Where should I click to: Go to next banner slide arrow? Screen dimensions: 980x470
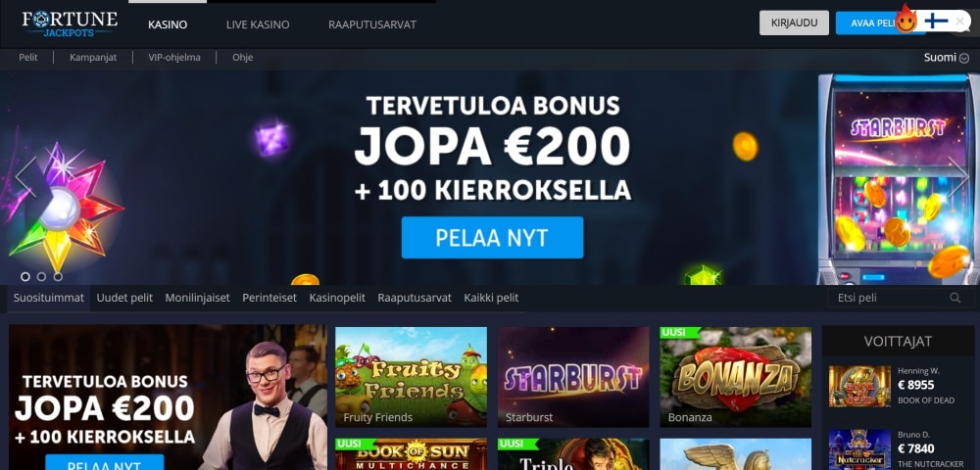point(957,176)
